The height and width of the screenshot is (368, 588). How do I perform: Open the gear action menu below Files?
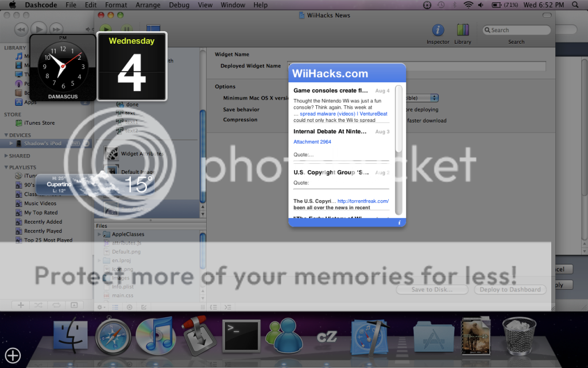click(101, 307)
